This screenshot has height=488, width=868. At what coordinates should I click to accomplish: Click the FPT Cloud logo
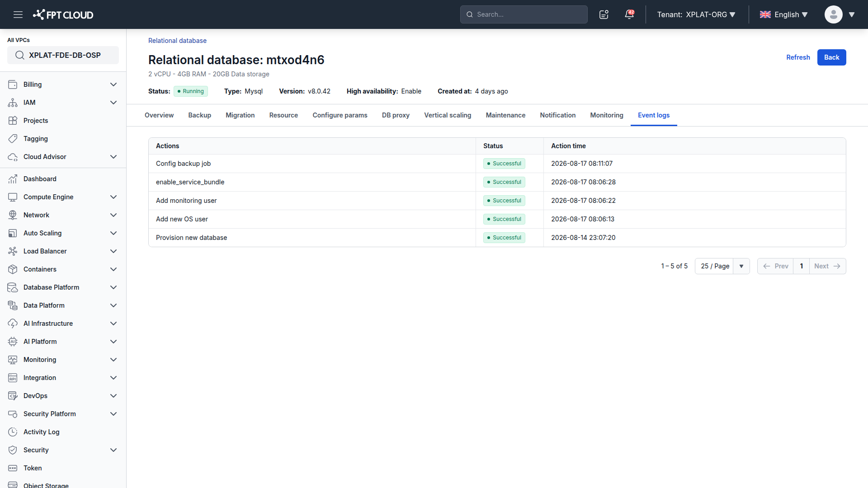(x=63, y=14)
